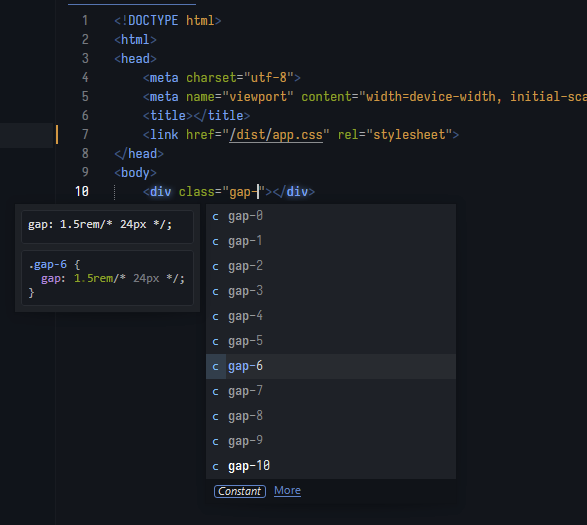Click the orange change marker on line 7

[57, 134]
